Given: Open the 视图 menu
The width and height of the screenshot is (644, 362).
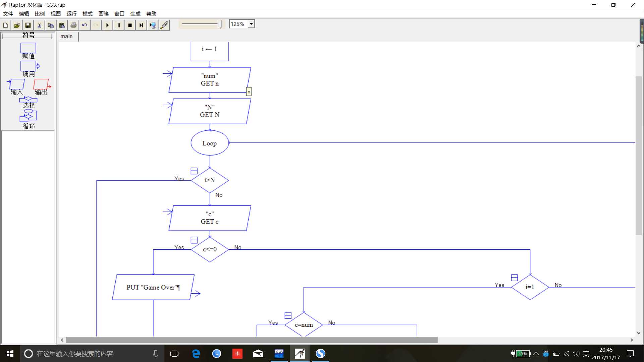Looking at the screenshot, I should coord(56,14).
